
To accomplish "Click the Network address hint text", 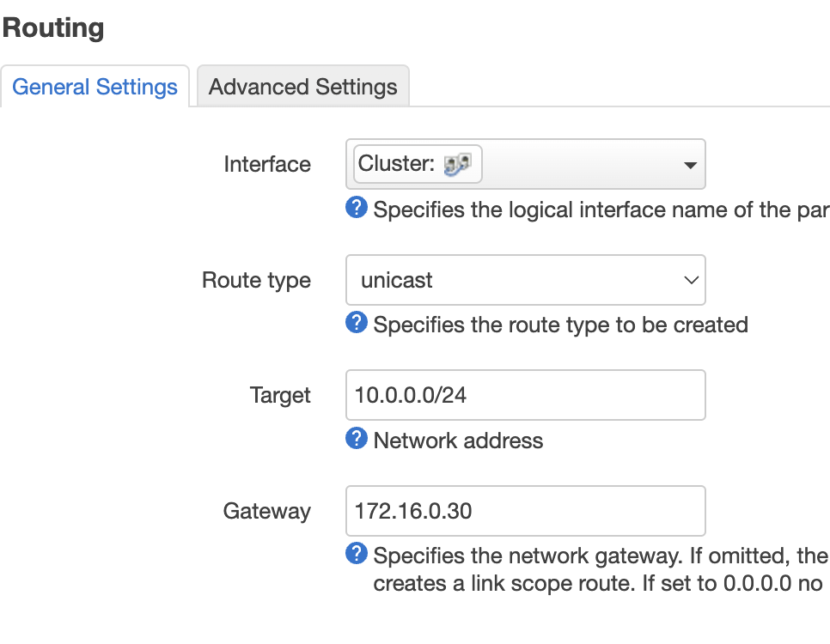I will pyautogui.click(x=458, y=440).
